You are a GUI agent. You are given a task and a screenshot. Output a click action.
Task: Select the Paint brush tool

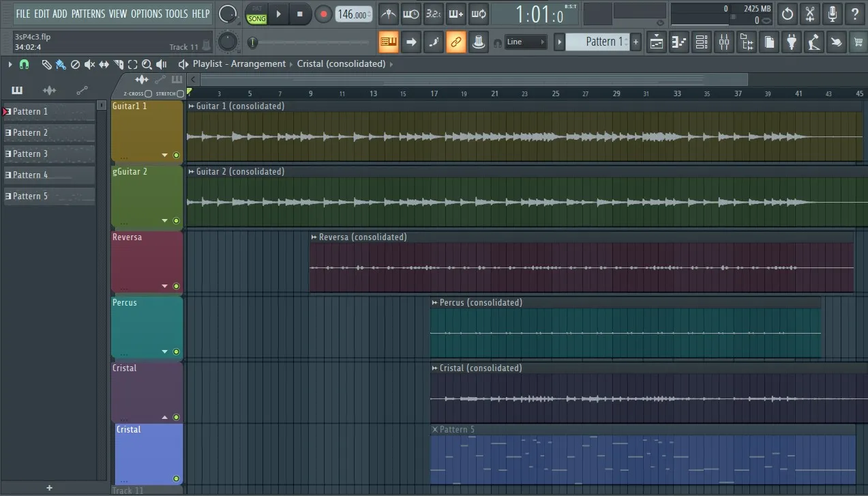click(61, 64)
